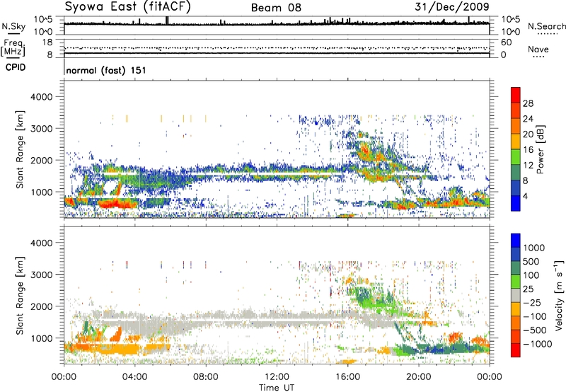Click the 'CPID' label
This screenshot has width=566, height=392.
[x=16, y=67]
